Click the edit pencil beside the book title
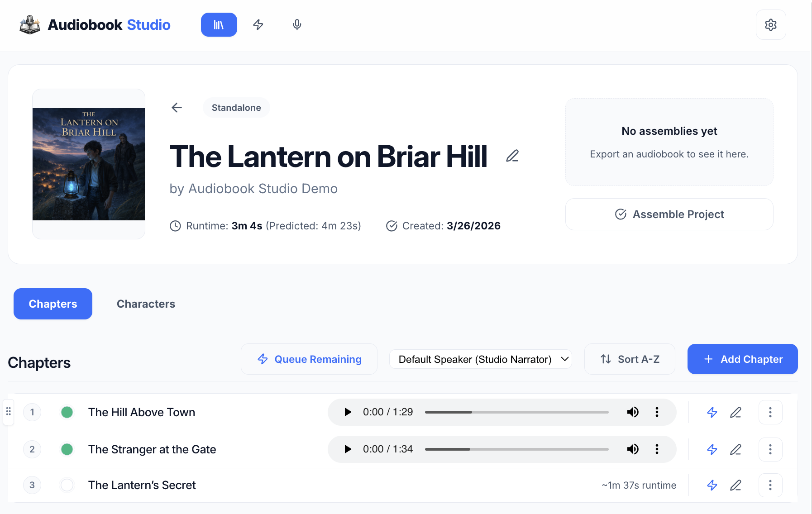This screenshot has width=812, height=514. (x=512, y=156)
